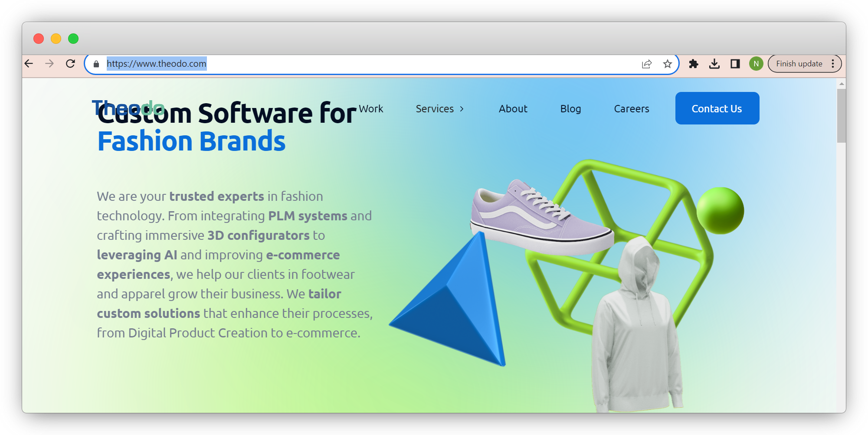Open the Careers page link
Viewport: 868px width, 435px height.
[631, 109]
